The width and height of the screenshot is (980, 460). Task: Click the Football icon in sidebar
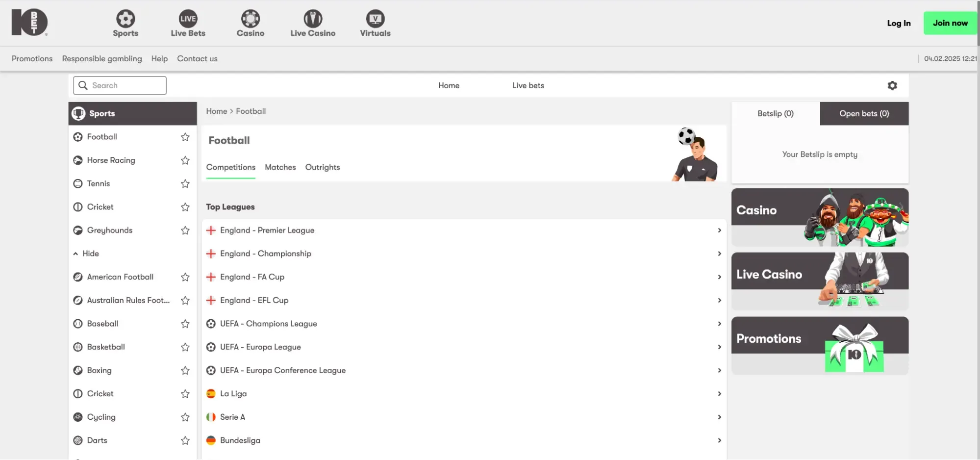78,137
